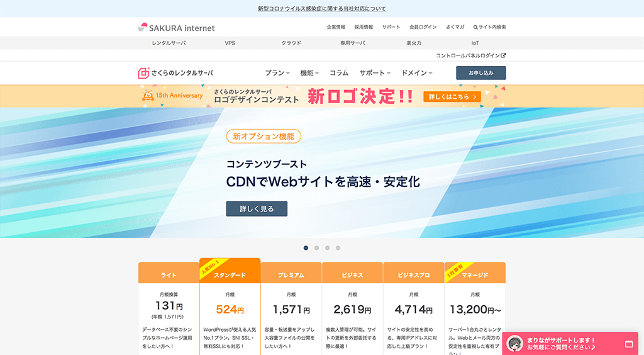Image resolution: width=644 pixels, height=355 pixels.
Task: Open the 採用情報 link
Action: tap(364, 27)
